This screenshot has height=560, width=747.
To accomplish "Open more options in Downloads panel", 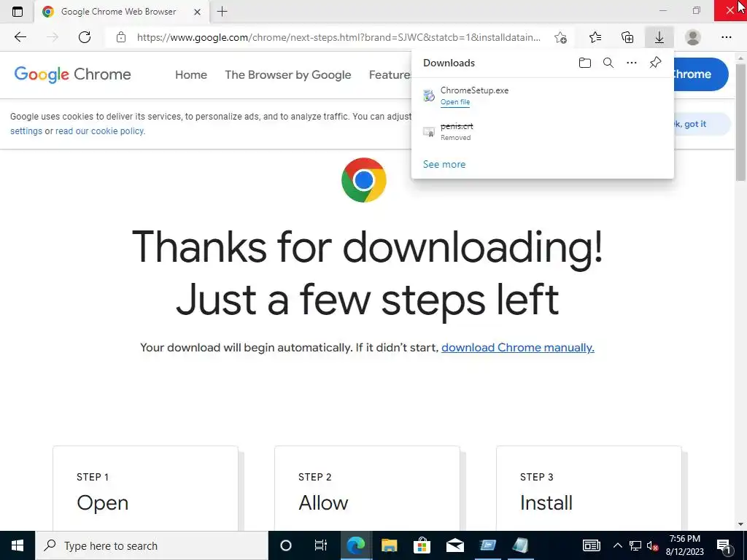I will 632,63.
